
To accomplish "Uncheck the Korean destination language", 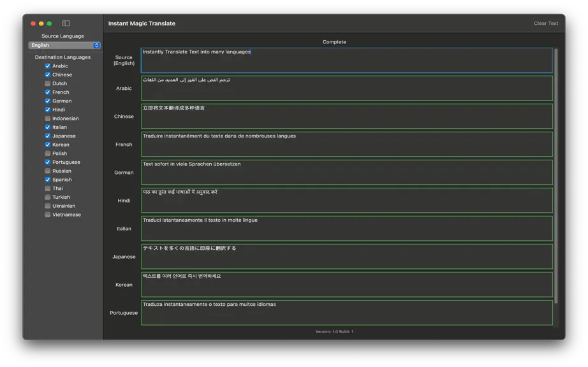I will point(48,145).
